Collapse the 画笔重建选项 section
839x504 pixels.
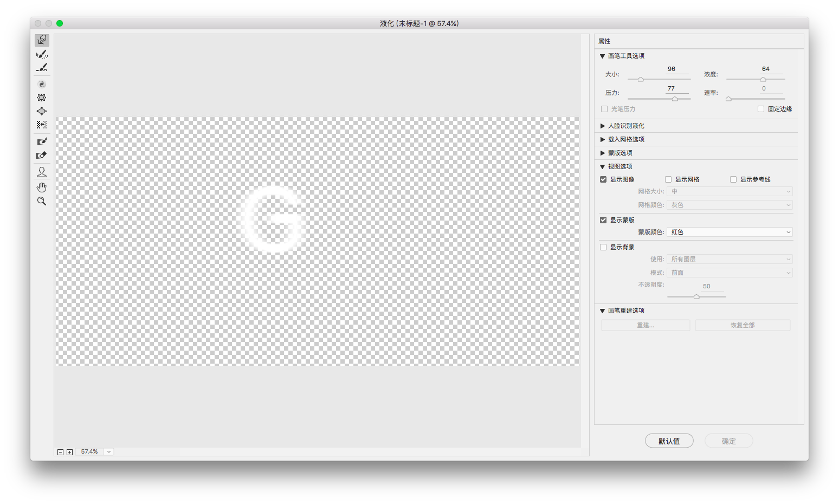coord(602,311)
